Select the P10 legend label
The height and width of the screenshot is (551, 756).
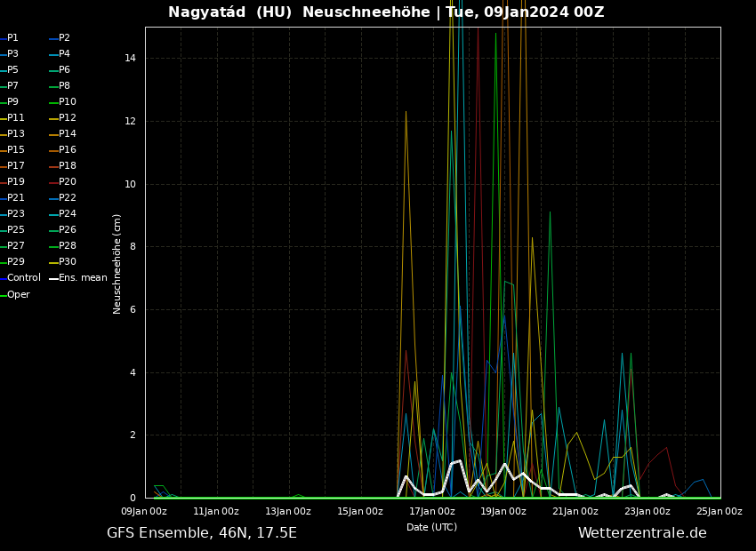[x=67, y=102]
